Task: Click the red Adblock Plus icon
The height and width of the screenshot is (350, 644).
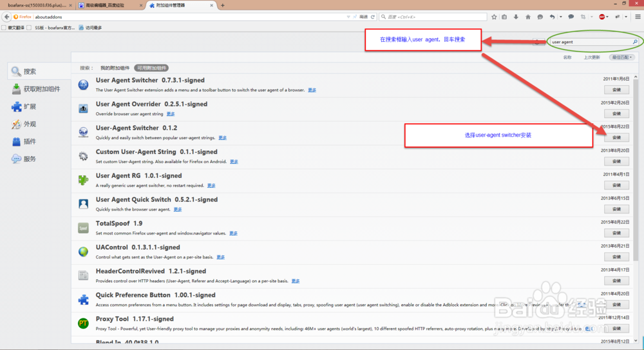Action: (x=601, y=17)
